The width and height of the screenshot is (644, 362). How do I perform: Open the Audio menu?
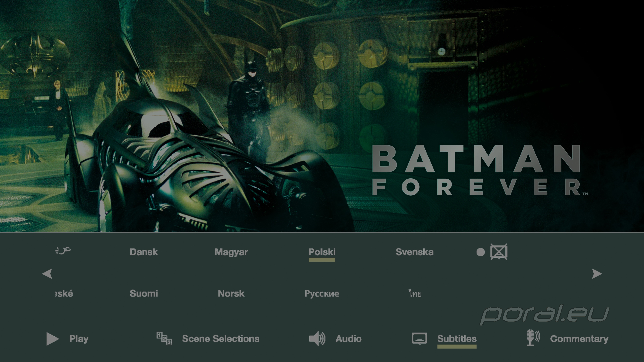348,339
